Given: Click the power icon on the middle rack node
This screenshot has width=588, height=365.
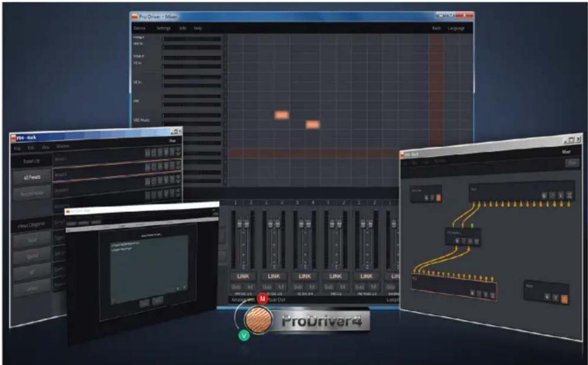Looking at the screenshot, I should pyautogui.click(x=457, y=240).
